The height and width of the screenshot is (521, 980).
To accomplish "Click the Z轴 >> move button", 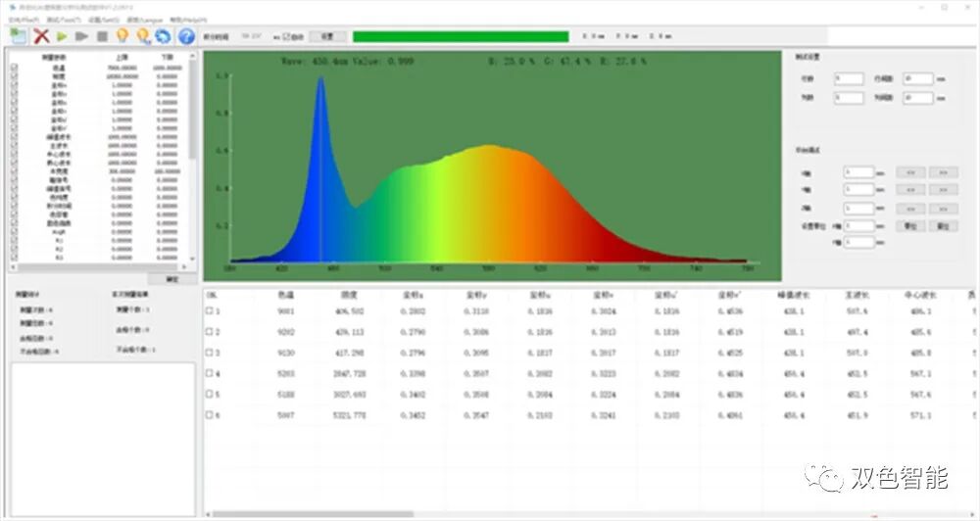I will point(943,208).
